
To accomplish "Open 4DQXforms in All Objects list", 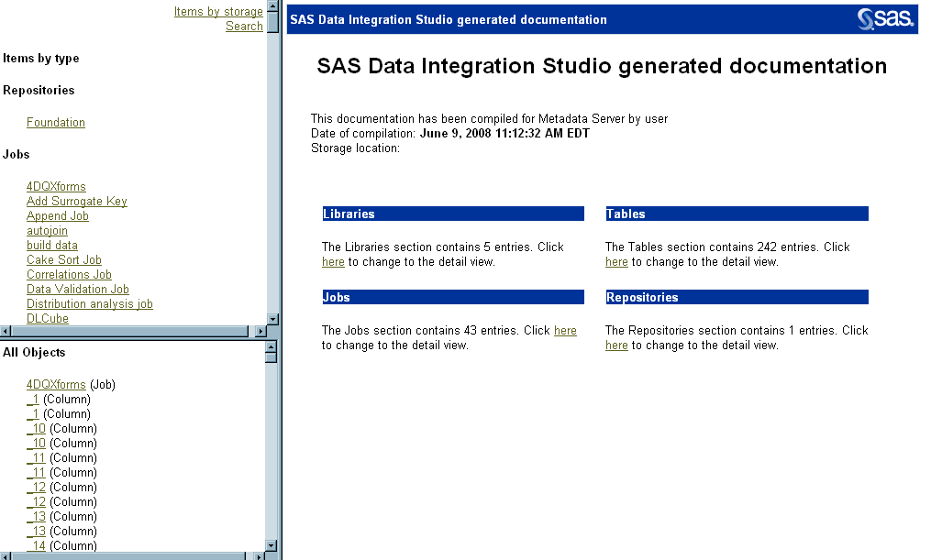I will click(x=56, y=385).
